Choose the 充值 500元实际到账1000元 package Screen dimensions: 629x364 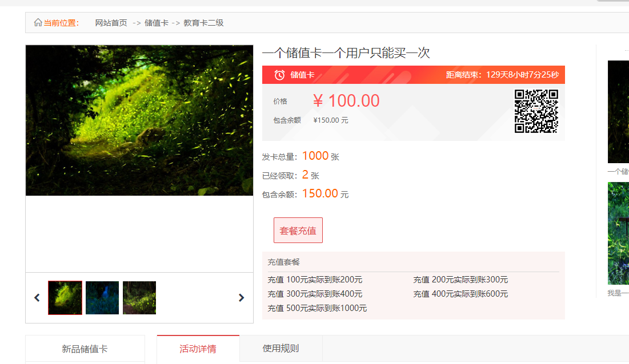coord(317,308)
